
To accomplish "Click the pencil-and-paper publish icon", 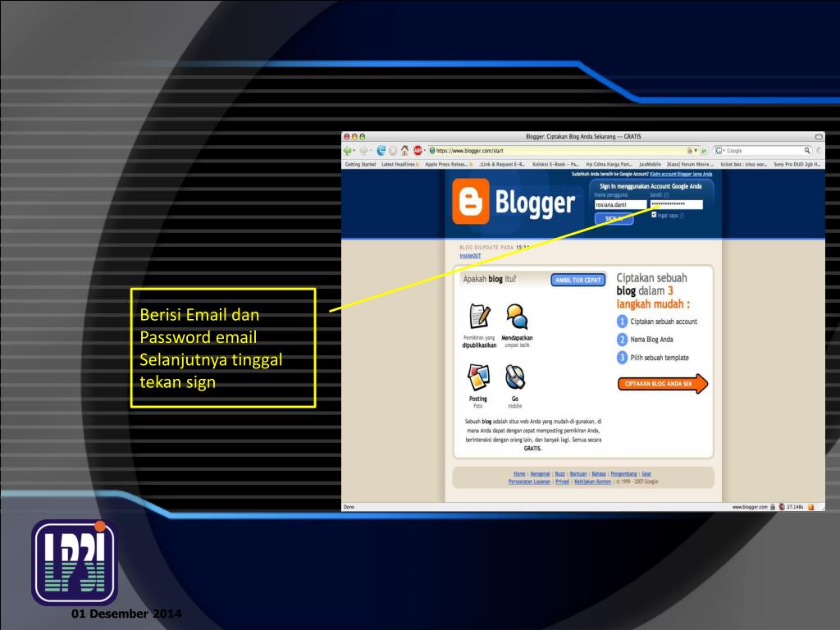I will pyautogui.click(x=479, y=316).
